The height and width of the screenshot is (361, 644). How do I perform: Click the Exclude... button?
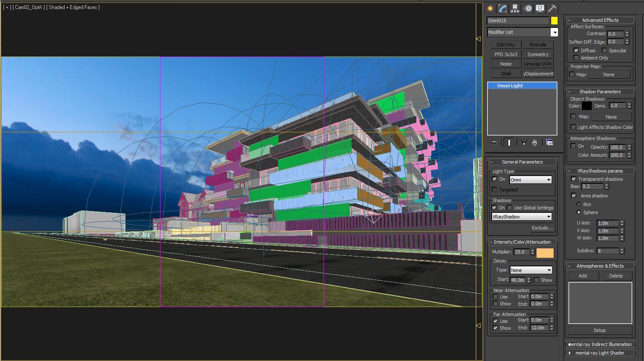click(x=542, y=228)
